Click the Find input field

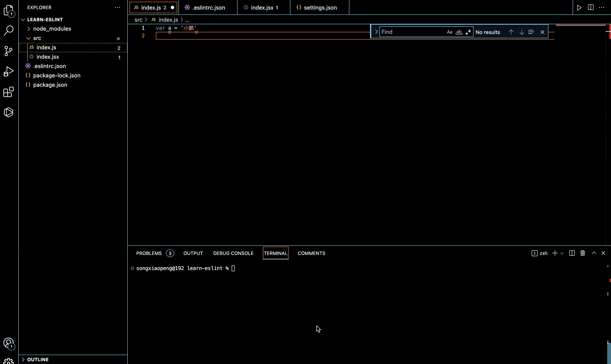(413, 32)
